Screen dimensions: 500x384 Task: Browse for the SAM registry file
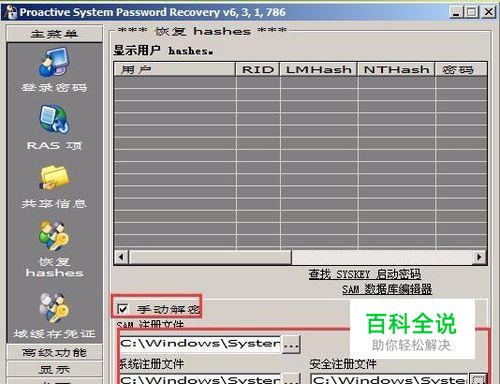tap(291, 344)
